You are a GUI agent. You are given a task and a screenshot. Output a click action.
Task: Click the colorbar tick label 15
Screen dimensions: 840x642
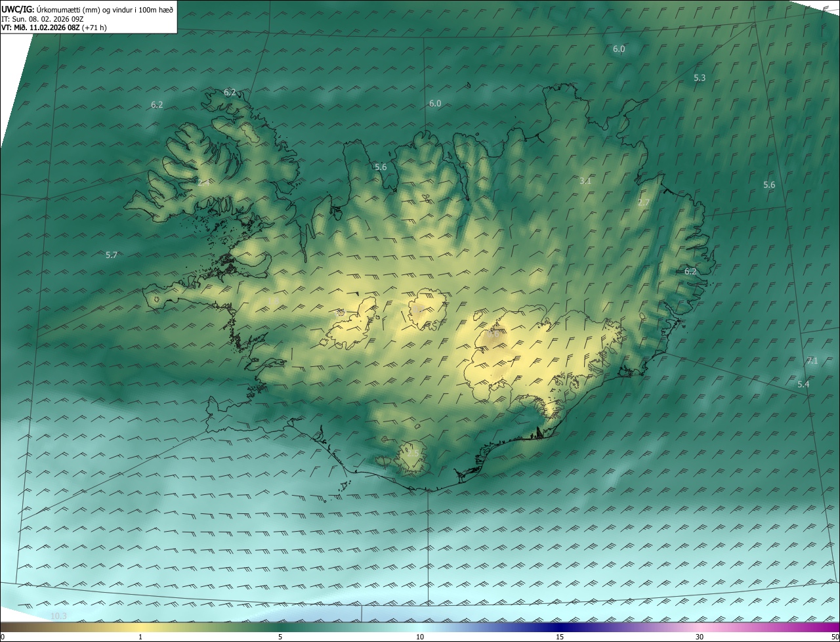pyautogui.click(x=560, y=637)
